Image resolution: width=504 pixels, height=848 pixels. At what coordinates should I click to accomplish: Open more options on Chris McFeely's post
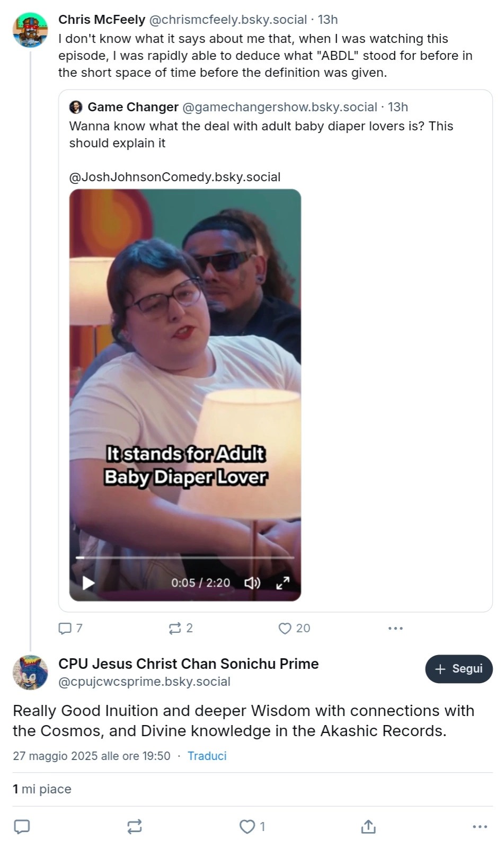(x=395, y=628)
